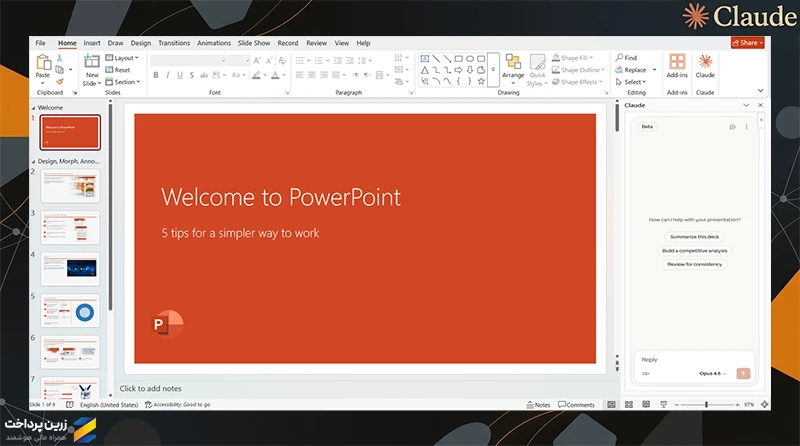This screenshot has width=800, height=446.
Task: Expand Shape Effects options
Action: (577, 82)
